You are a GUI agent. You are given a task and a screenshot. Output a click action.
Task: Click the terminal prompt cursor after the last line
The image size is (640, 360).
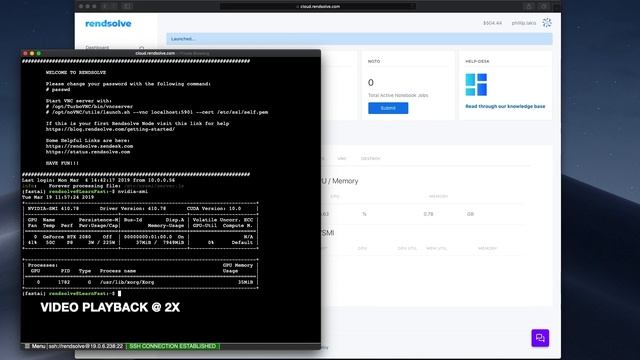click(x=119, y=293)
